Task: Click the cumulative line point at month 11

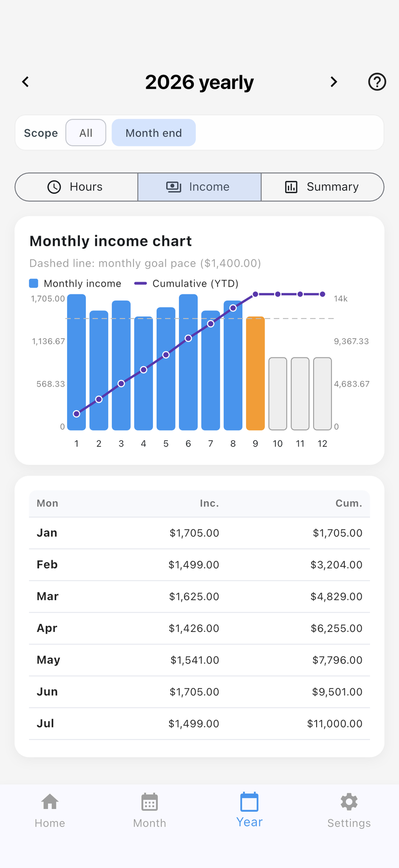Action: click(x=300, y=294)
